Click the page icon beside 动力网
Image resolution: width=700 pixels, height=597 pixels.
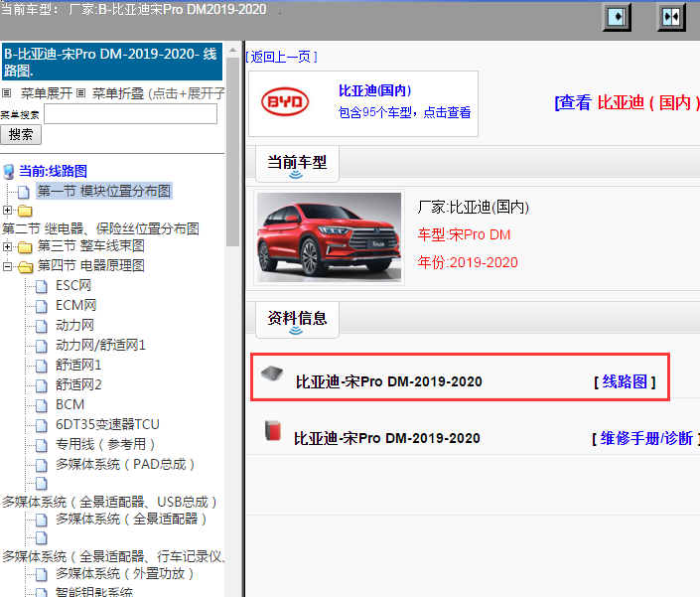pos(42,326)
